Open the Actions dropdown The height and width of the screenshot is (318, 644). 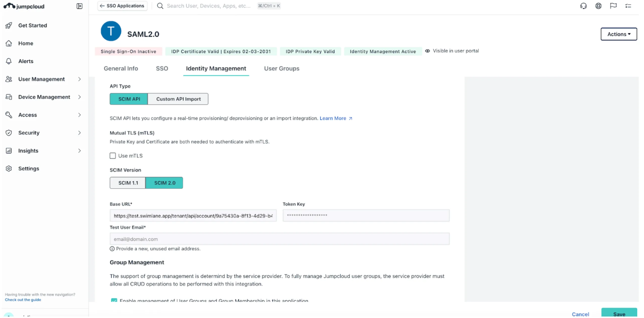(x=619, y=34)
